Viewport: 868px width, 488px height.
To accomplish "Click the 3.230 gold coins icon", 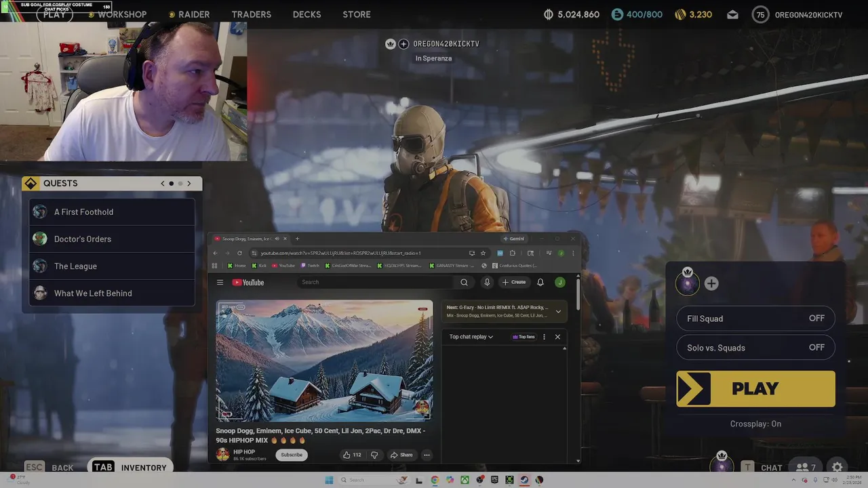I will tap(680, 14).
